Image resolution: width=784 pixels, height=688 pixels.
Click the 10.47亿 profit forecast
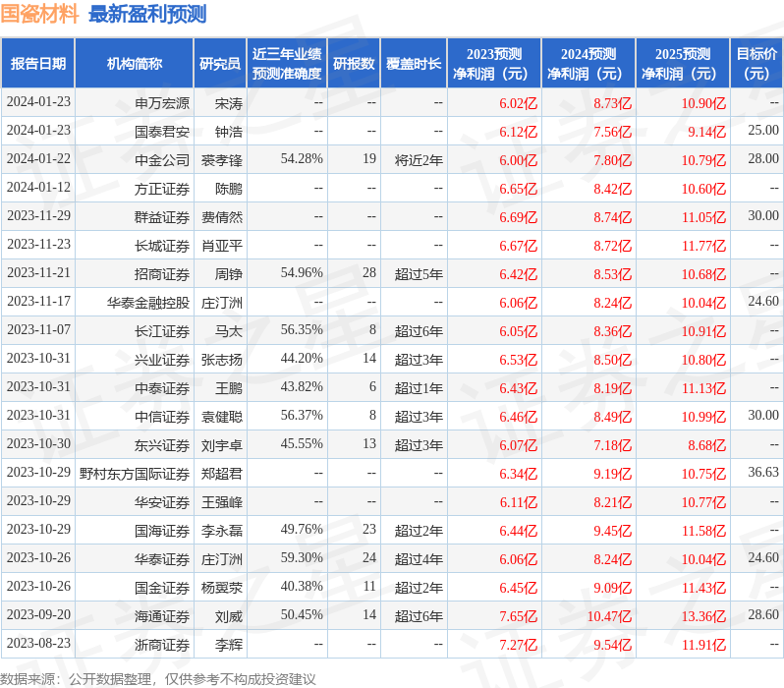point(609,616)
